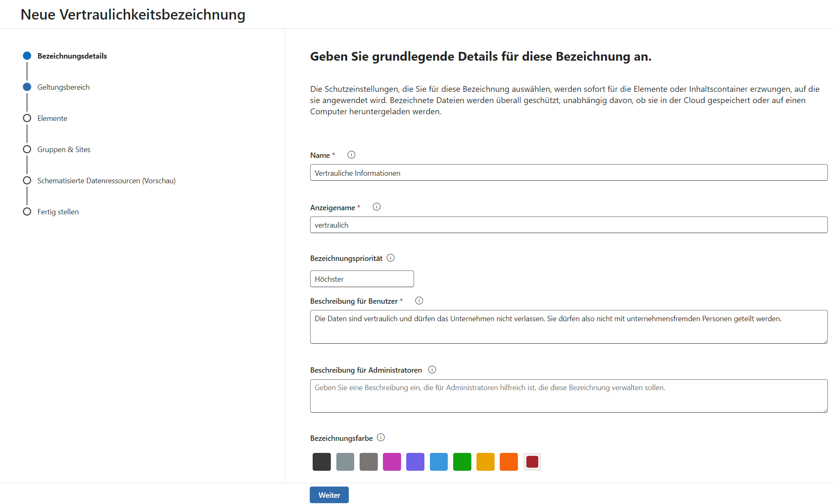Choose the magenta label color
This screenshot has height=504, width=834.
click(392, 462)
